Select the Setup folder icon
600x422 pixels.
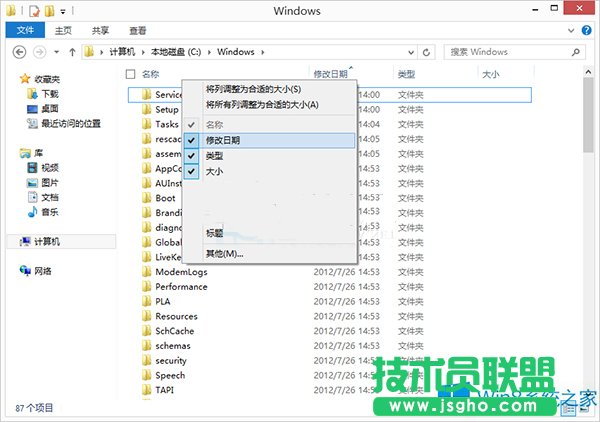[147, 109]
